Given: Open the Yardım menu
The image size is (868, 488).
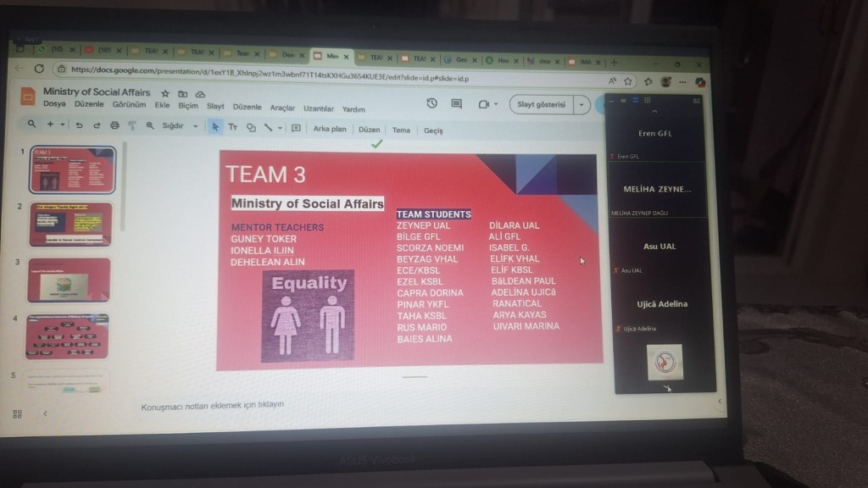Looking at the screenshot, I should (353, 109).
